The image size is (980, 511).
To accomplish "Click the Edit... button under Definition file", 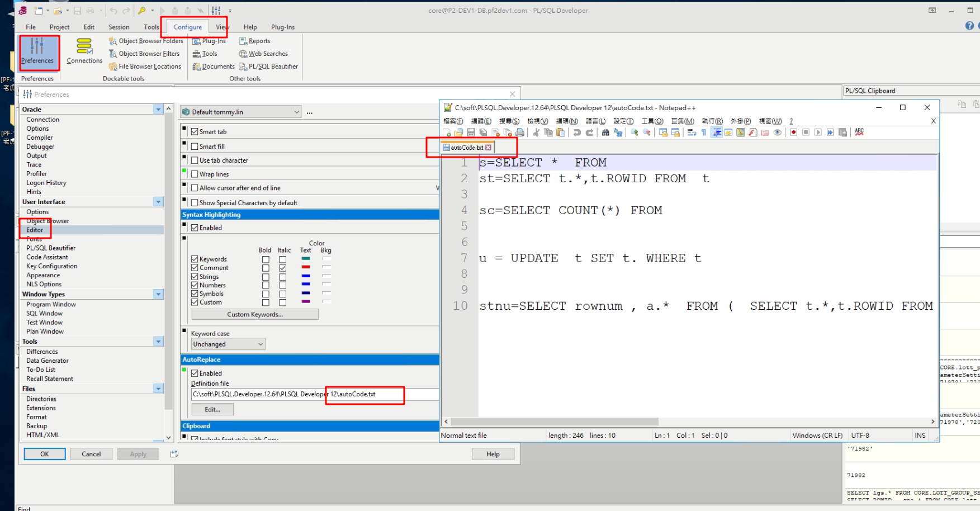I will tap(212, 409).
